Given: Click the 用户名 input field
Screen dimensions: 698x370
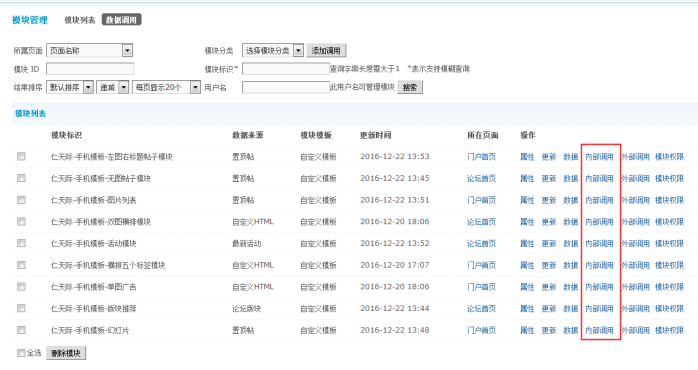Looking at the screenshot, I should [286, 87].
